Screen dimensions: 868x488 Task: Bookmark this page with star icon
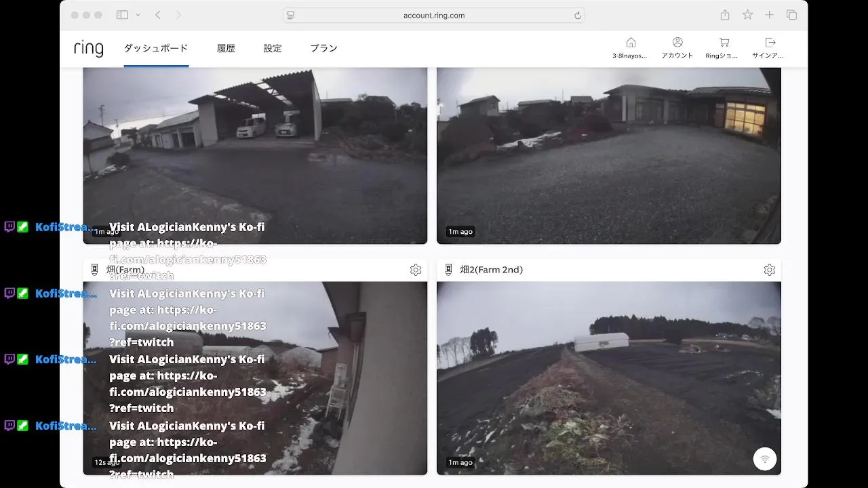click(747, 15)
